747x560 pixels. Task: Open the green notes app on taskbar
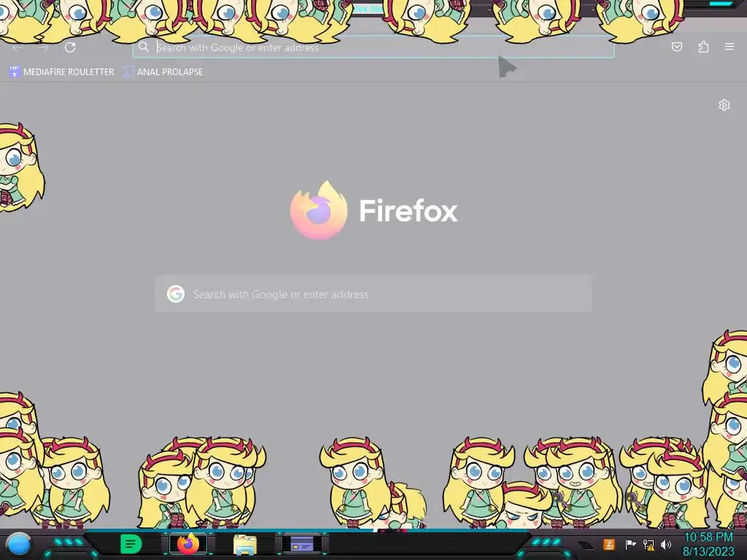click(131, 544)
